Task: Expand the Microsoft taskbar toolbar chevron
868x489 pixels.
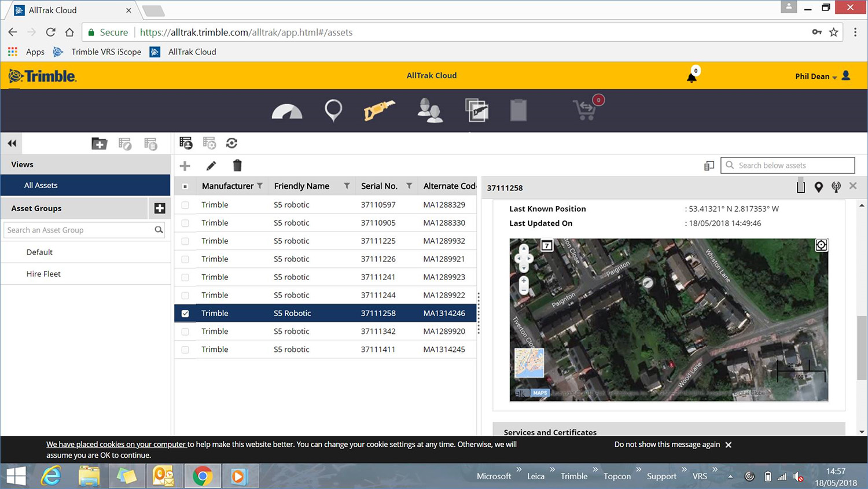Action: click(x=519, y=469)
